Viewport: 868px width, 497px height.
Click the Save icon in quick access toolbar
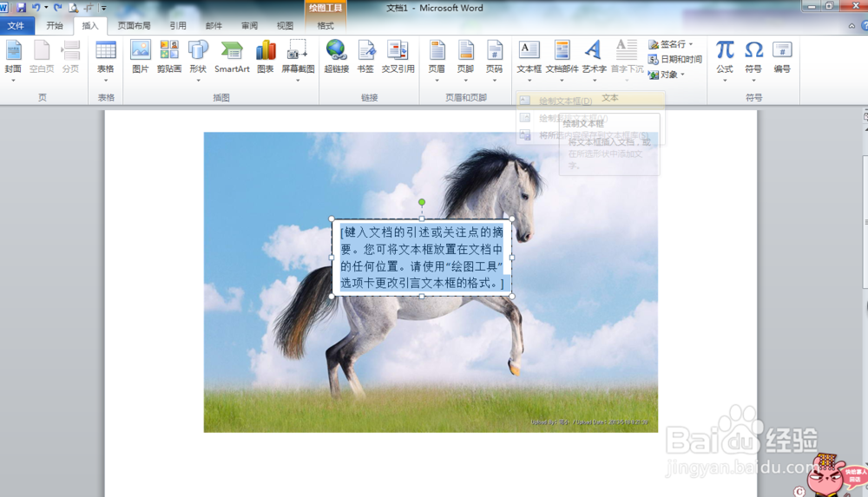21,8
